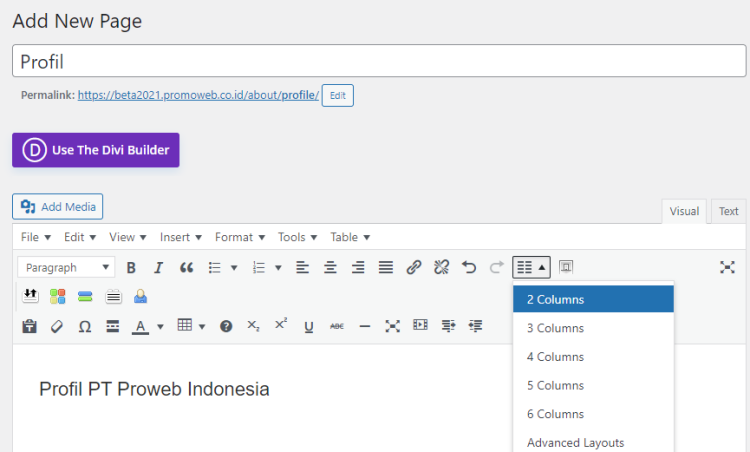Choose 3 Columns layout
The height and width of the screenshot is (452, 750).
point(593,328)
